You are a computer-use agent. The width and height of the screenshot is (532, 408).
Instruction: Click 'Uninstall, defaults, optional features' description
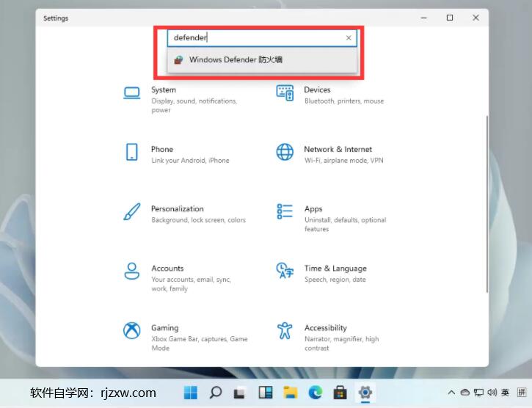(346, 225)
